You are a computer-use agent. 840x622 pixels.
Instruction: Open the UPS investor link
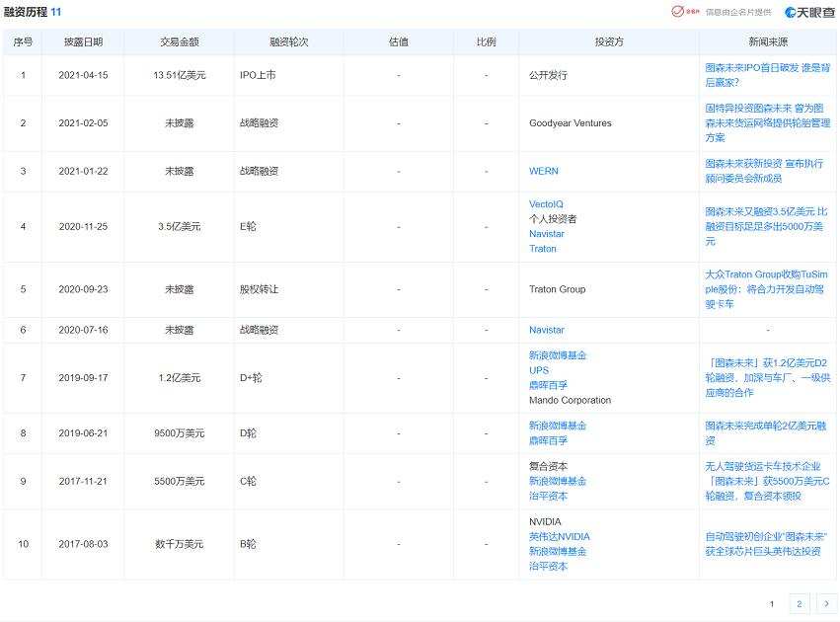[x=538, y=370]
